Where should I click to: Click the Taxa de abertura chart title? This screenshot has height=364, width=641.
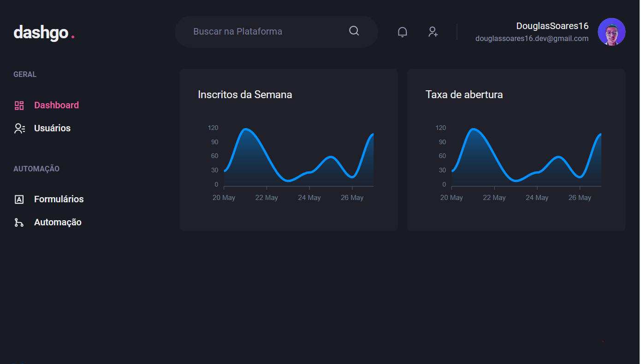(x=464, y=94)
